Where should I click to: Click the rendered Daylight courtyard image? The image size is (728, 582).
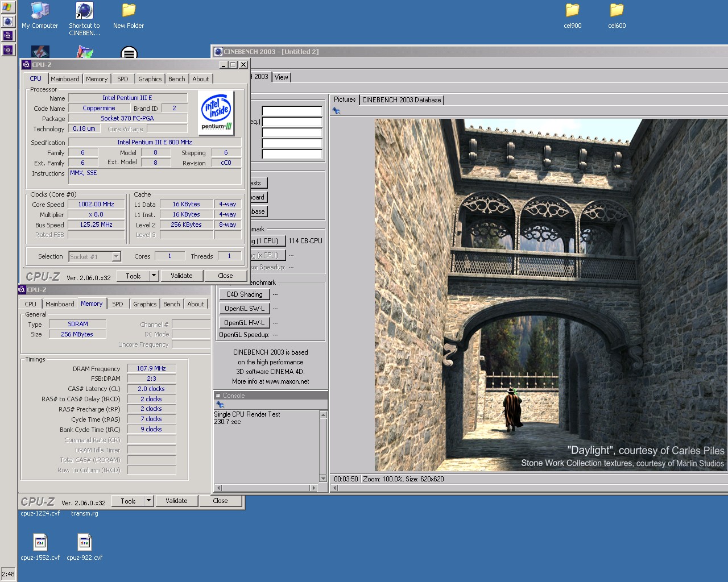coord(551,294)
